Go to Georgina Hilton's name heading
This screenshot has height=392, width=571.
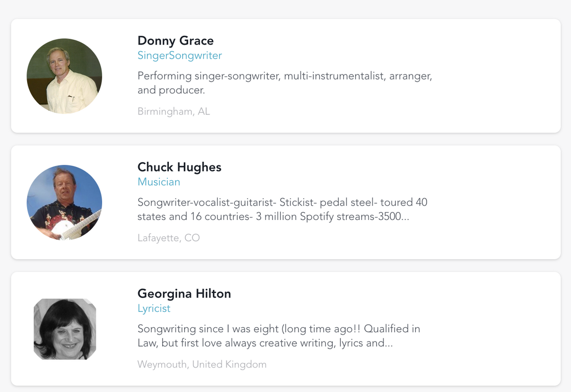point(184,294)
